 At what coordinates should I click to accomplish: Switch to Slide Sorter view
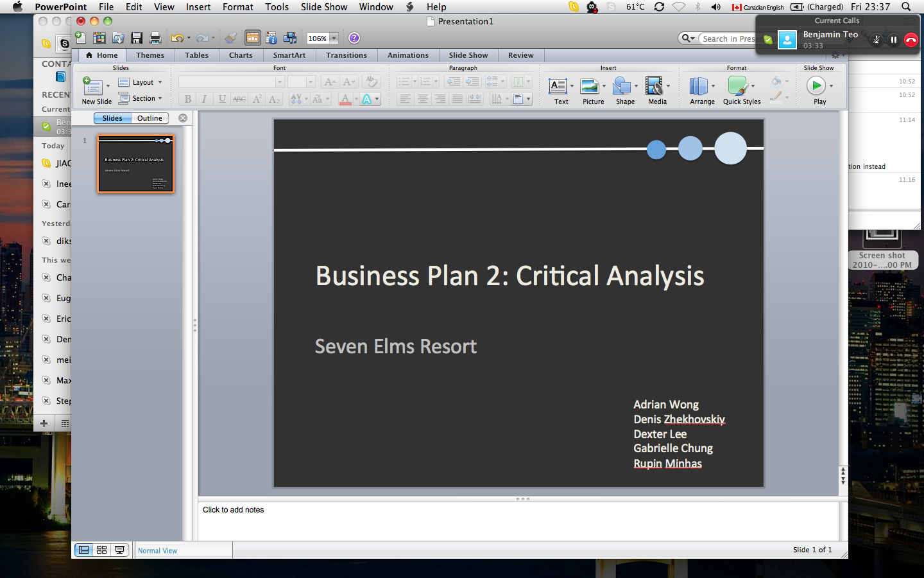point(101,550)
